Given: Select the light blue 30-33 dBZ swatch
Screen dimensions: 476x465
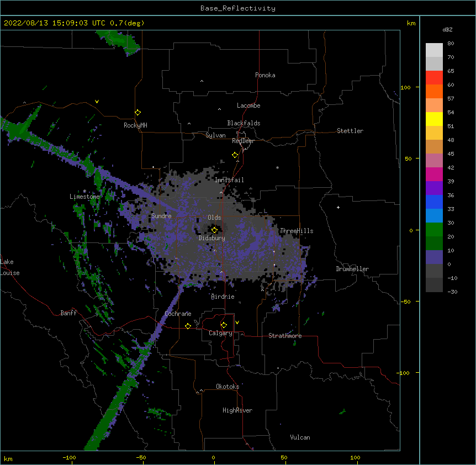Looking at the screenshot, I should (x=434, y=216).
